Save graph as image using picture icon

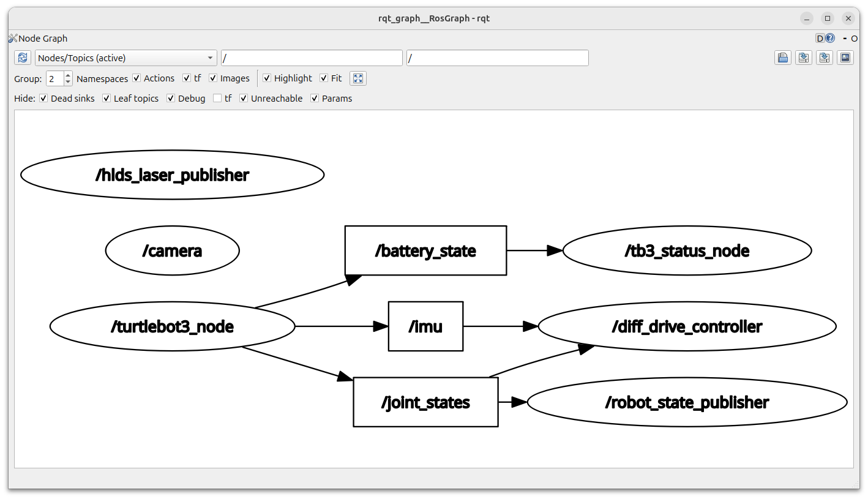tap(845, 58)
